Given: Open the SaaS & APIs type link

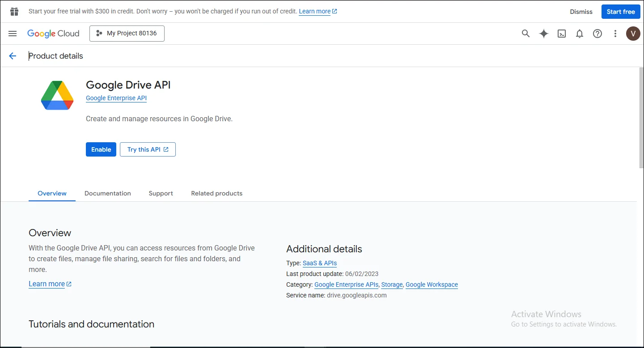Looking at the screenshot, I should (320, 263).
